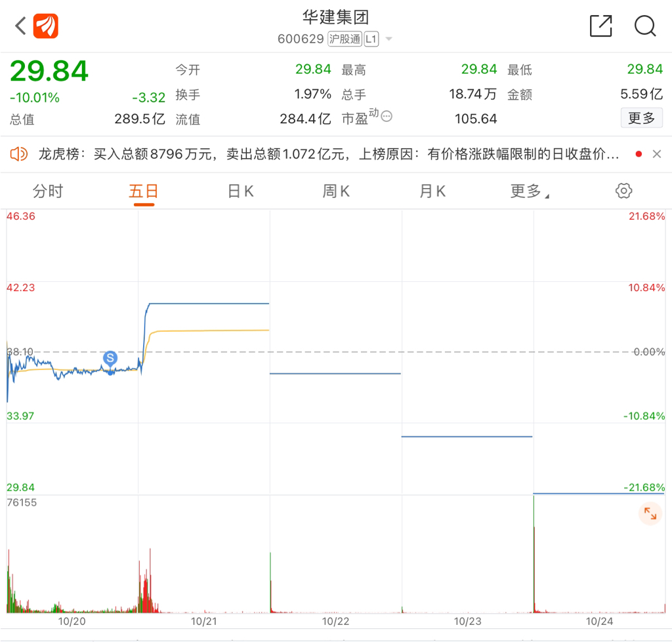Tap the 10/24 volume spike bar

click(x=534, y=553)
